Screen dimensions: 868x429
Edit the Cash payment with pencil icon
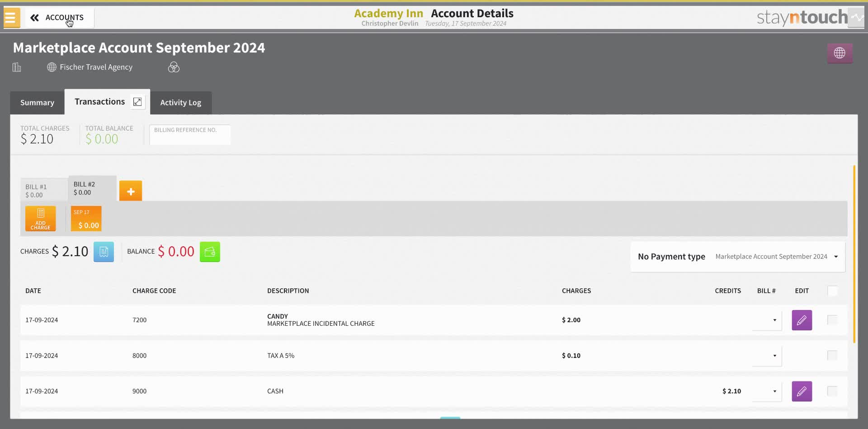(802, 391)
